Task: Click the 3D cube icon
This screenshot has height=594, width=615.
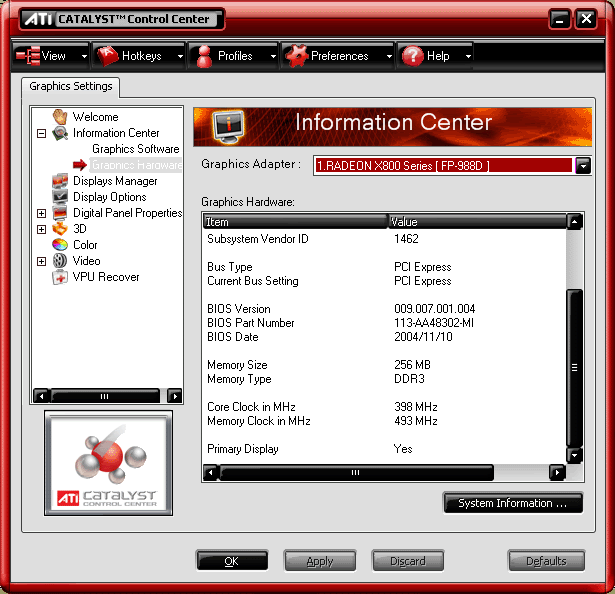Action: pos(60,229)
